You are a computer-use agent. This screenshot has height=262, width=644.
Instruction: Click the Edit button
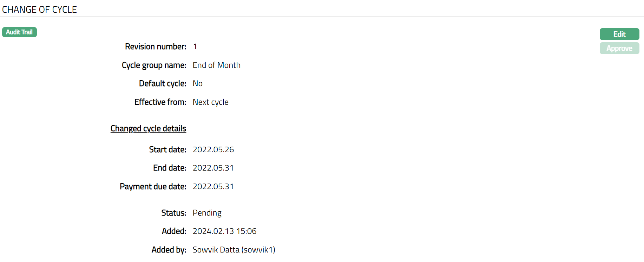[x=619, y=34]
